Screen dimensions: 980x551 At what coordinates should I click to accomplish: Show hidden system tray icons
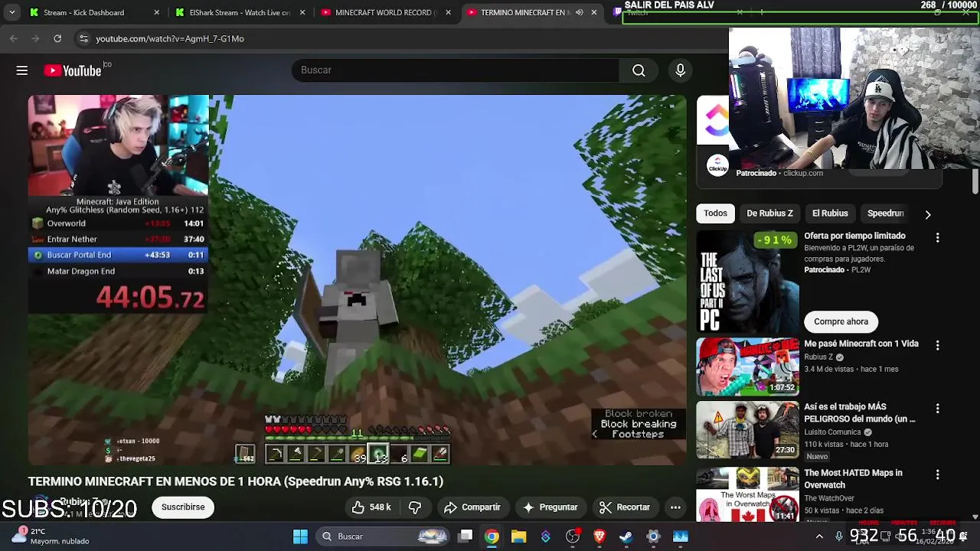tap(819, 536)
